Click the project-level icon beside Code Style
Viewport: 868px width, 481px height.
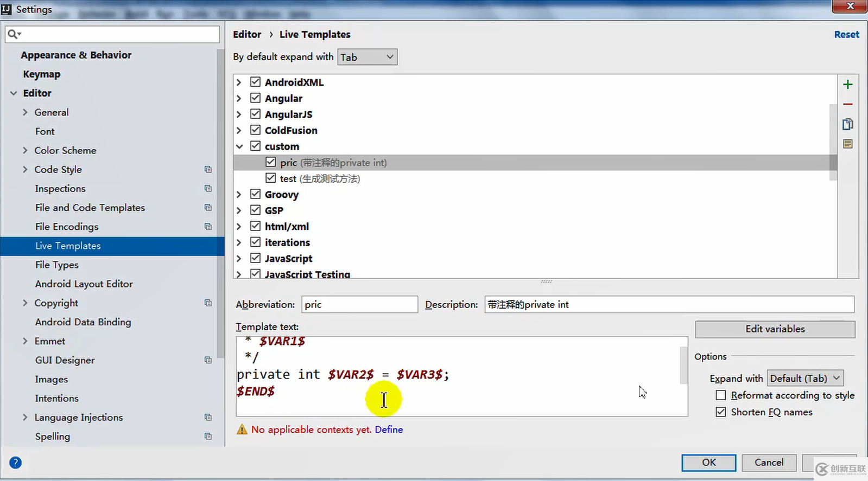tap(208, 170)
